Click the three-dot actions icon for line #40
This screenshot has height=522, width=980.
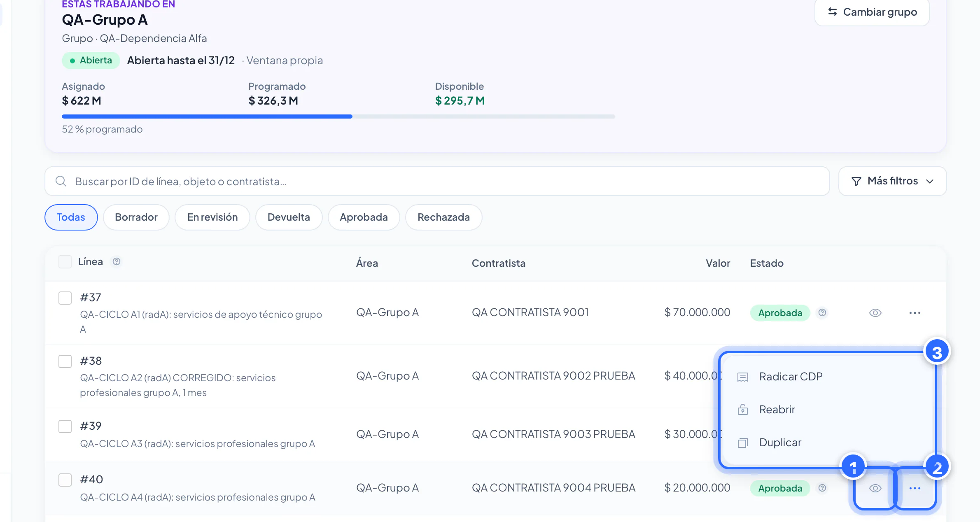[x=915, y=488]
